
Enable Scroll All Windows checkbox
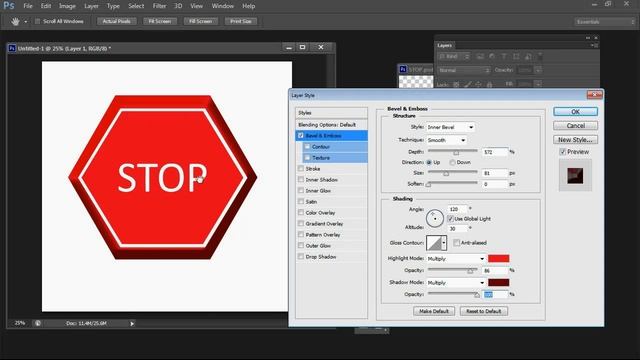tap(38, 21)
